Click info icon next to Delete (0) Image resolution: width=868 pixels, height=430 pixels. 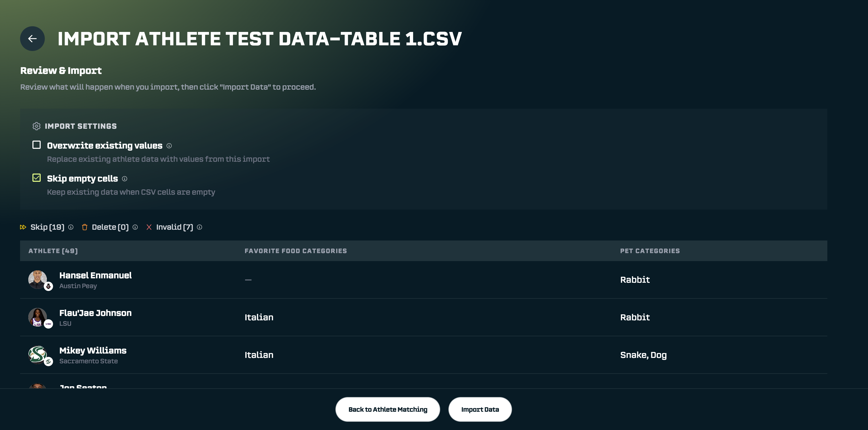coord(135,227)
